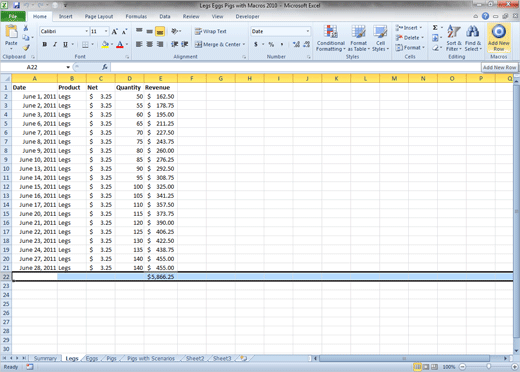Toggle Center text alignment
The width and height of the screenshot is (520, 372).
tap(150, 44)
